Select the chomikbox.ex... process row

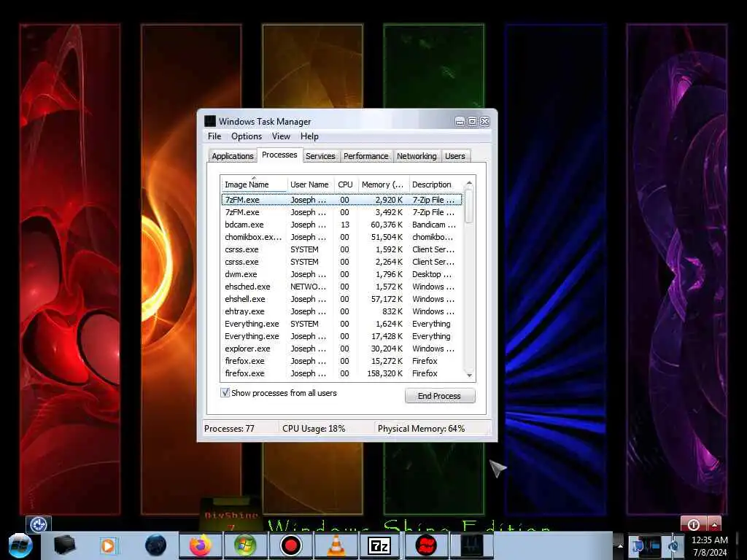pyautogui.click(x=342, y=237)
